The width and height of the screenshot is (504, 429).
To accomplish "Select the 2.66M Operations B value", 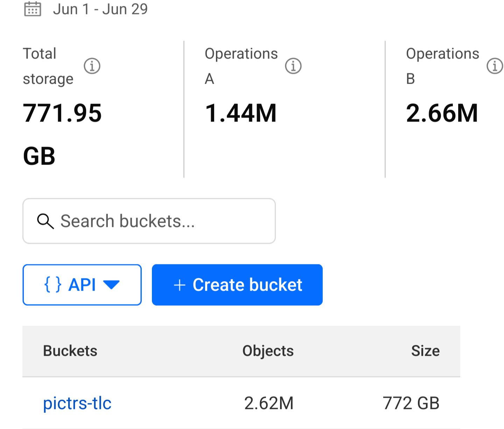I will pos(442,113).
